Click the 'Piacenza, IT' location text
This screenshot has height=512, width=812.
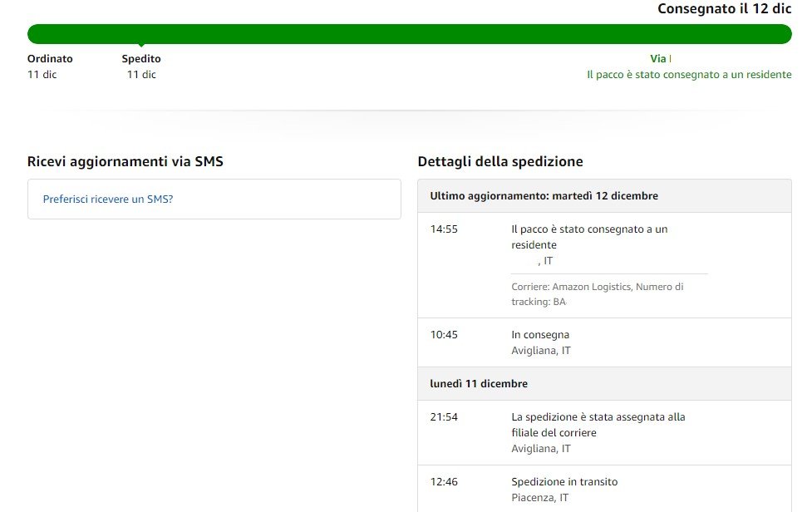(540, 498)
